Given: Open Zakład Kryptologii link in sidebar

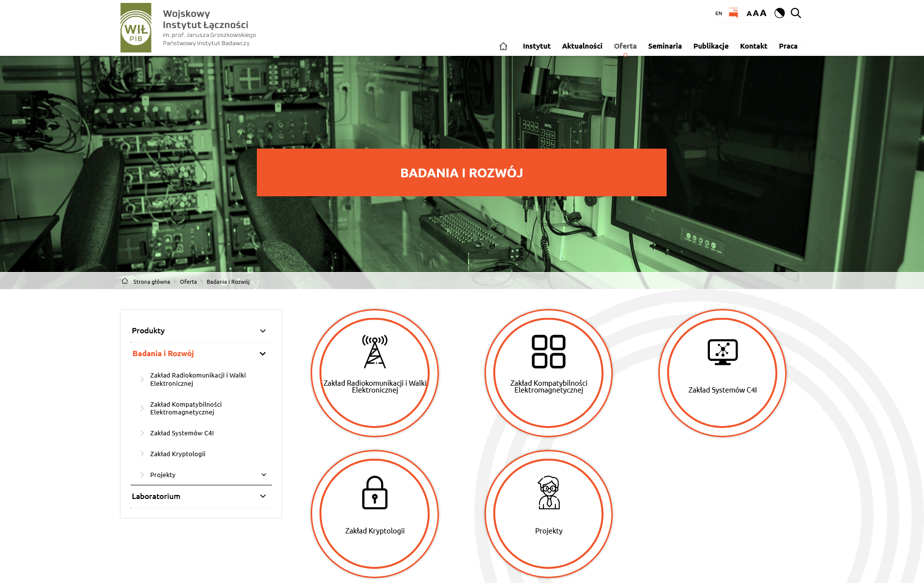Looking at the screenshot, I should pos(178,454).
